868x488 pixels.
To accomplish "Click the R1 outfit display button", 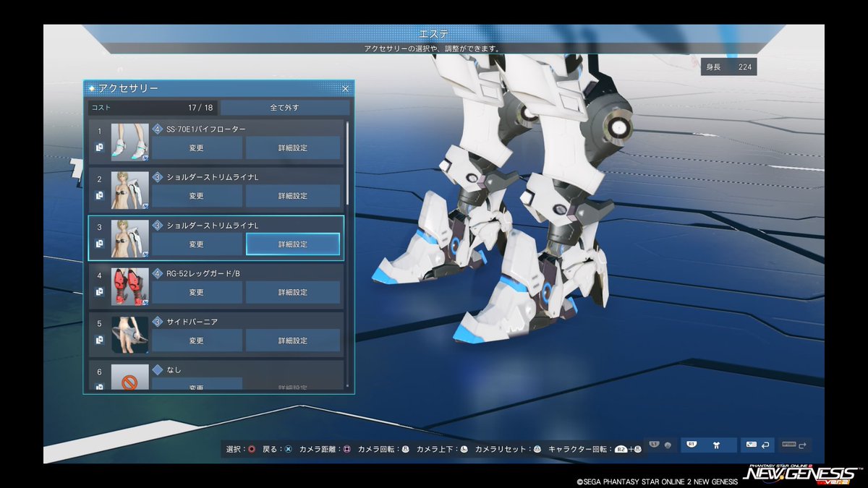I will [x=708, y=445].
